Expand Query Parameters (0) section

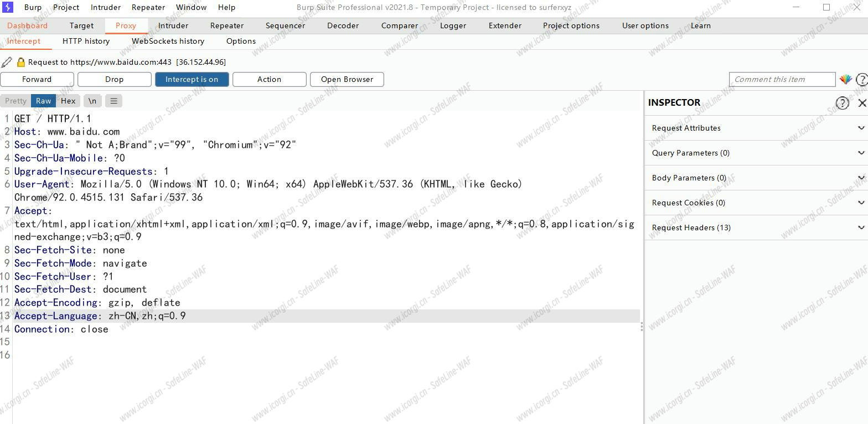(756, 153)
